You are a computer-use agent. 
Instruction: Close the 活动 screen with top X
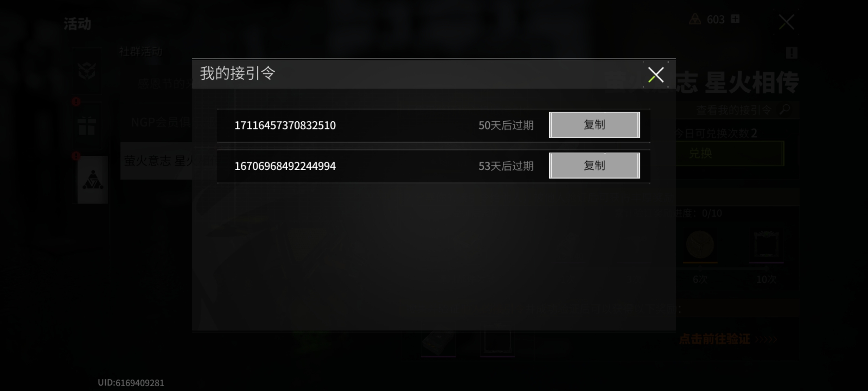(786, 22)
